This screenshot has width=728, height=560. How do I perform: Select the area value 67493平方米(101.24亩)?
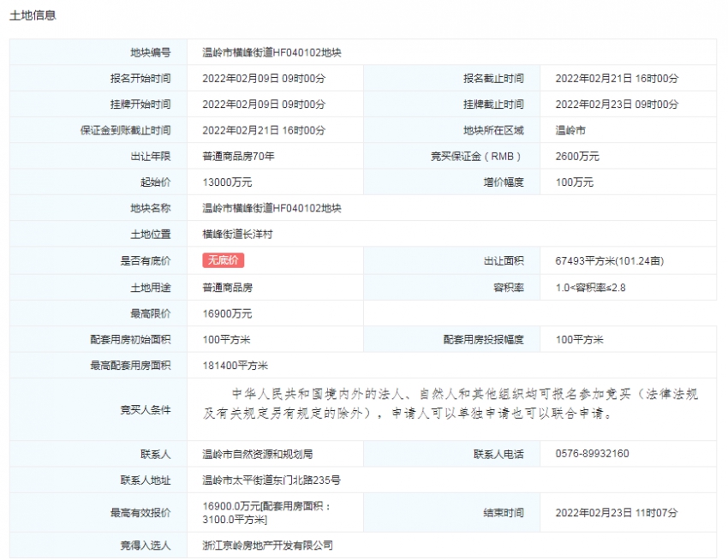pyautogui.click(x=609, y=261)
